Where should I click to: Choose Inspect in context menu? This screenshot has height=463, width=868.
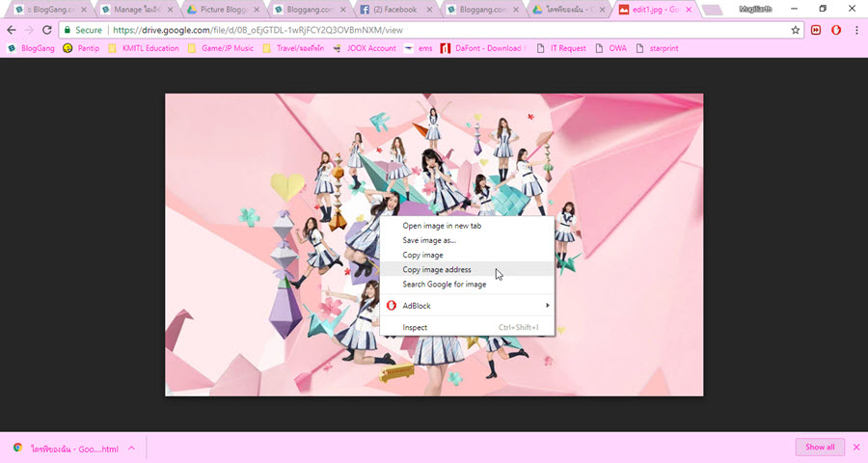tap(467, 327)
